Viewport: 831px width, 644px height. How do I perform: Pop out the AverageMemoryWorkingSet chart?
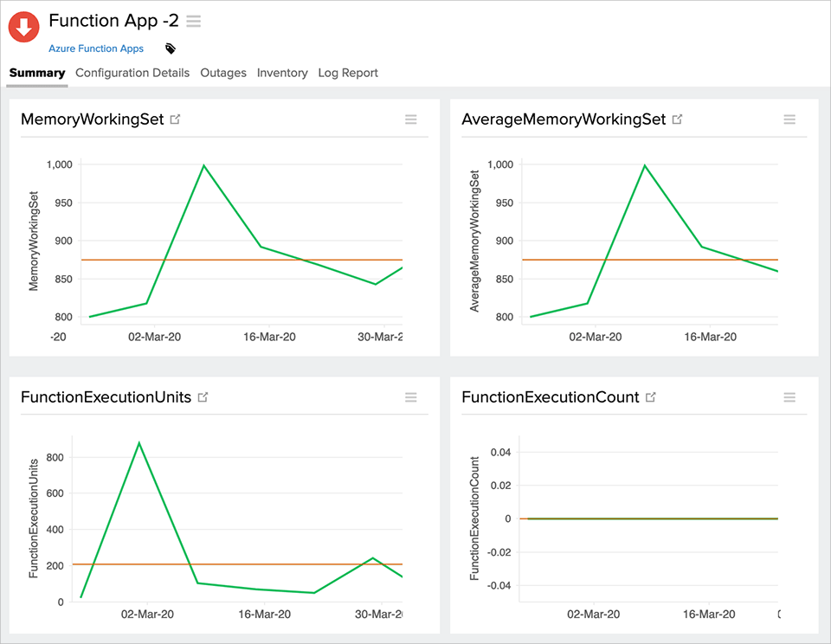[677, 118]
